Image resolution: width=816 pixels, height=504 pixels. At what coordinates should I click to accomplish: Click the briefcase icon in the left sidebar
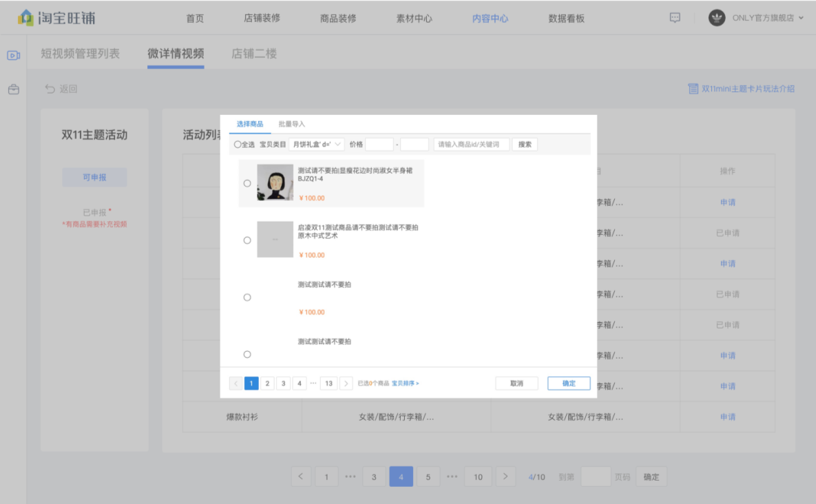pyautogui.click(x=13, y=90)
